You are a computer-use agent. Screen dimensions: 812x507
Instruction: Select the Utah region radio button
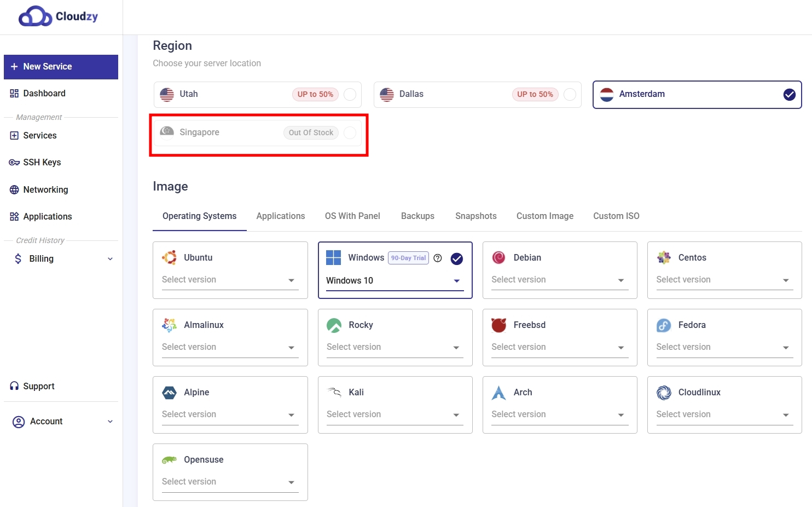[350, 94]
